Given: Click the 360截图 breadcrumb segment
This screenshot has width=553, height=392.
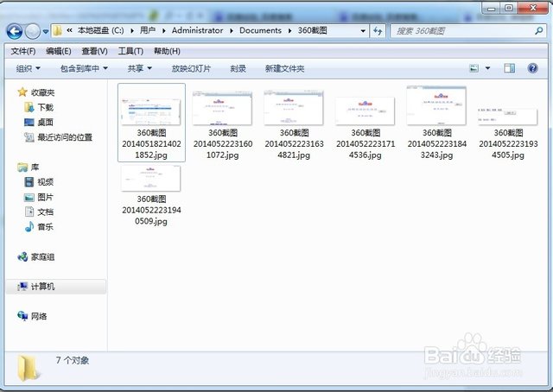Looking at the screenshot, I should point(312,31).
